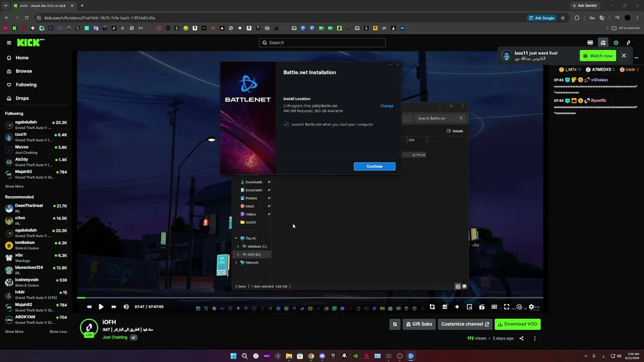Dismiss the izoz11 live notification
This screenshot has width=644, height=362.
624,56
